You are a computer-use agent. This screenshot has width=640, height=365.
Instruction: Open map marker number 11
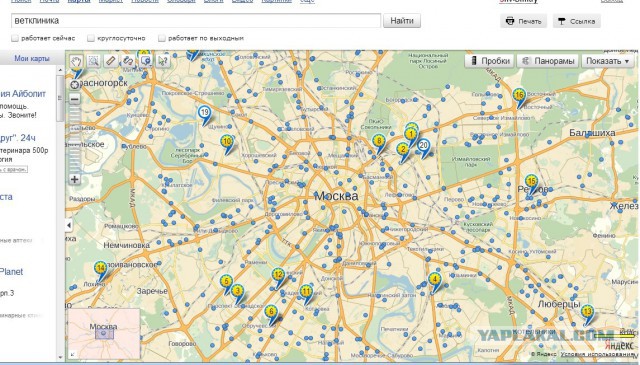(306, 293)
